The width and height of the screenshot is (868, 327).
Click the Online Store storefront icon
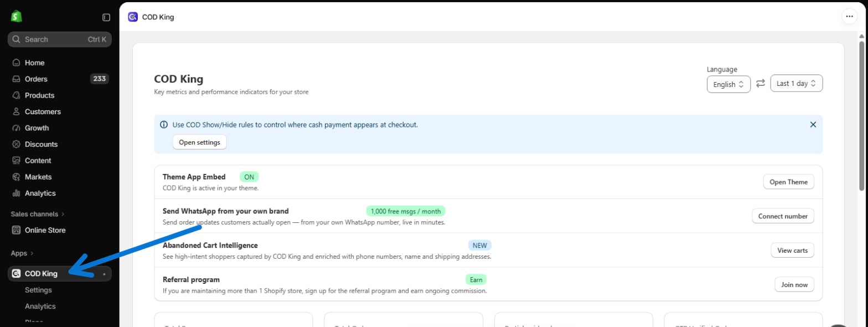pos(16,230)
